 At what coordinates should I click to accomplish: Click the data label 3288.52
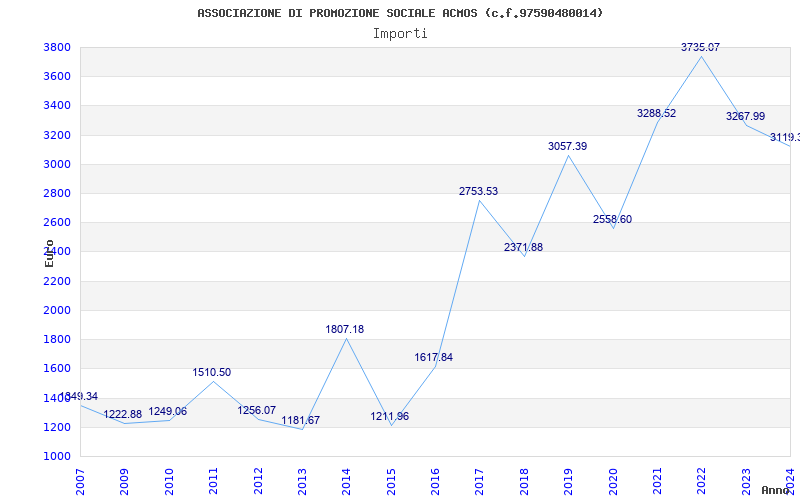click(656, 113)
